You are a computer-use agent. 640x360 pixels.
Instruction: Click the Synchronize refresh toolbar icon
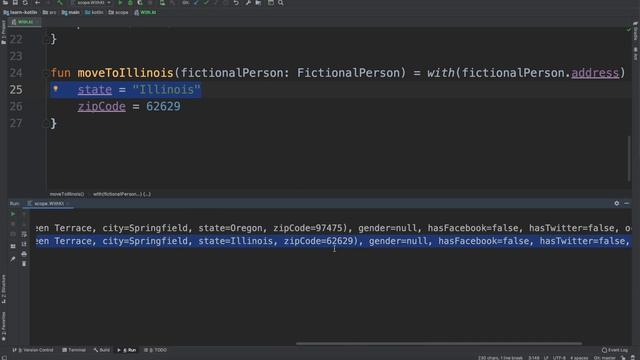[x=25, y=2]
